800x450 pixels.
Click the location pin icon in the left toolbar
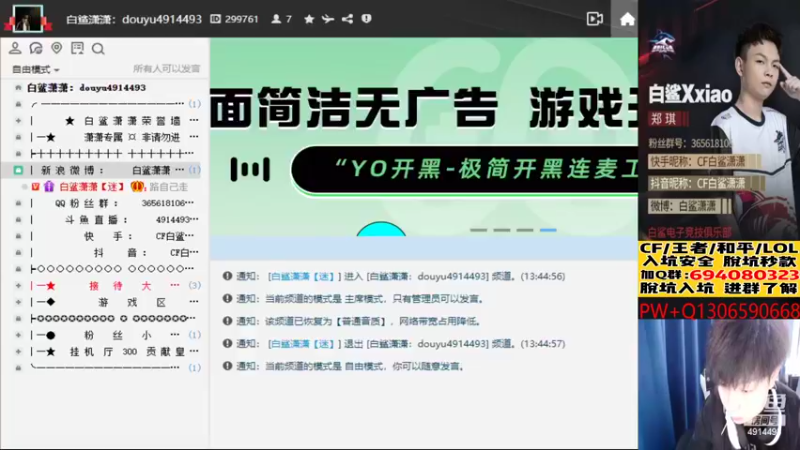click(57, 48)
